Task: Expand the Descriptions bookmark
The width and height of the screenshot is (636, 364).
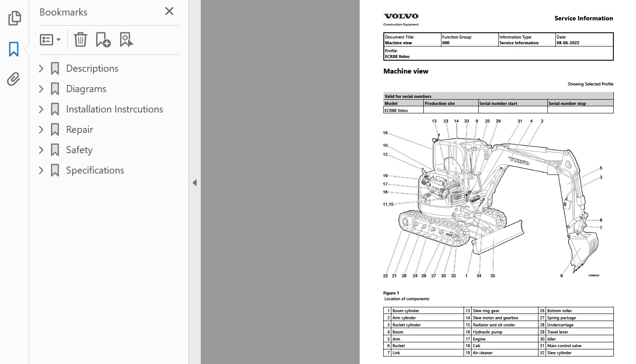Action: [x=41, y=69]
